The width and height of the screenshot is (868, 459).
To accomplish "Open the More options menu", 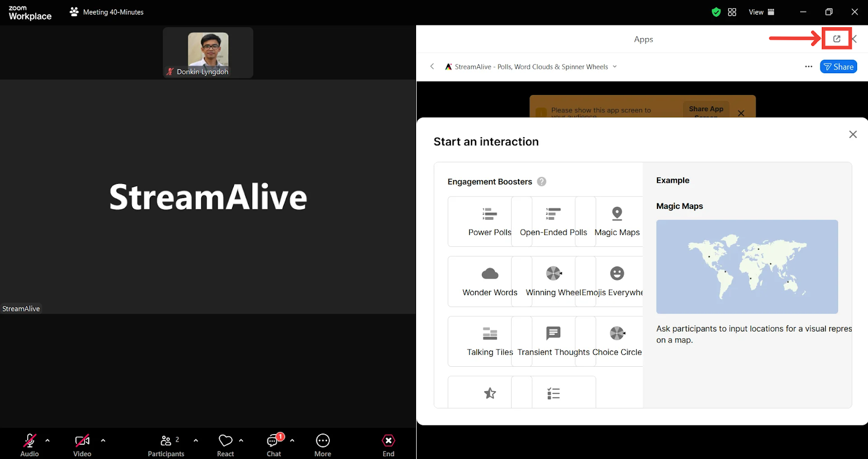I will tap(323, 445).
